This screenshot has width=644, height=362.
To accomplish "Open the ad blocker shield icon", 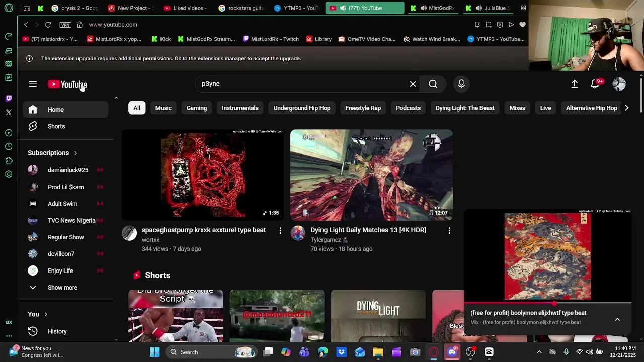I will 500,25.
